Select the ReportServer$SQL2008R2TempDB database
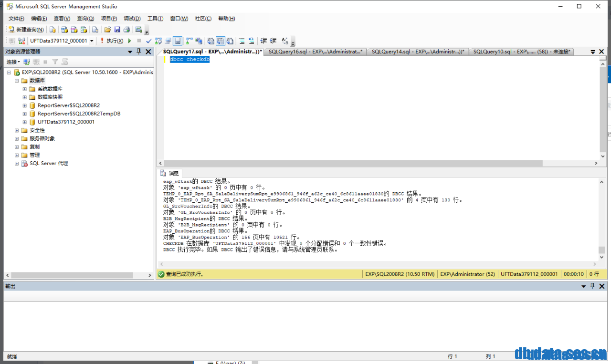Image resolution: width=611 pixels, height=364 pixels. (x=79, y=114)
